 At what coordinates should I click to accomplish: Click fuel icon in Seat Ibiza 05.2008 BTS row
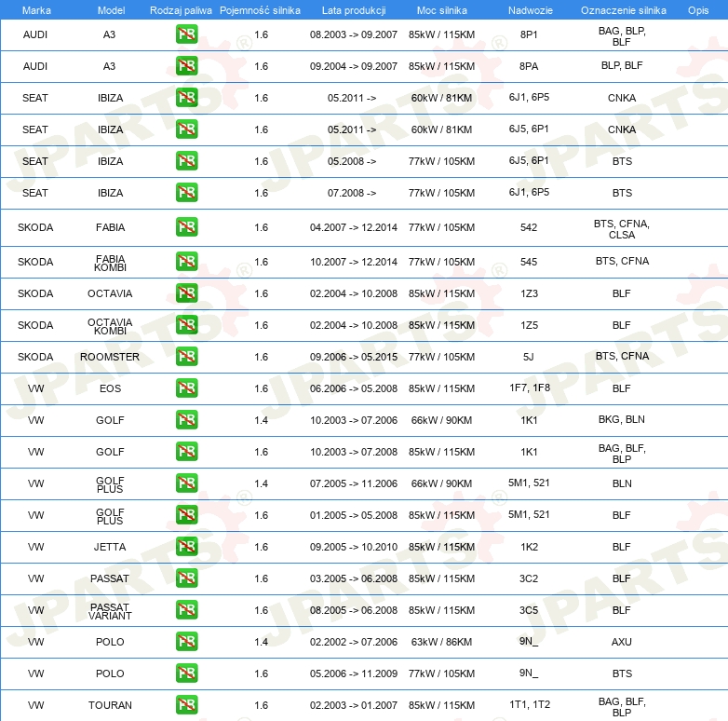tap(186, 161)
